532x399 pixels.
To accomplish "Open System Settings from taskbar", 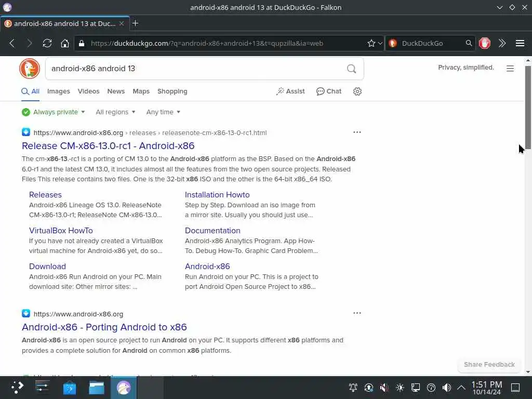I will tap(43, 387).
